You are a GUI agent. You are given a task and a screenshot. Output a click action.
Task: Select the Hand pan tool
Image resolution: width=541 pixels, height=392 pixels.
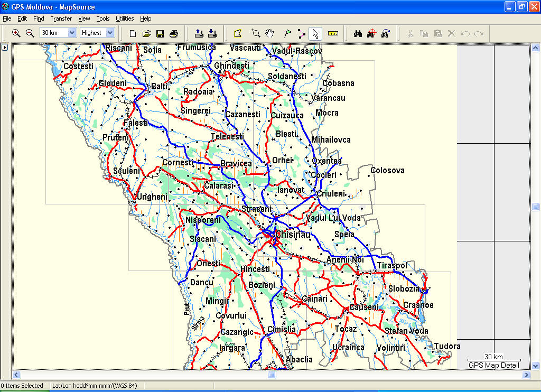click(x=269, y=33)
